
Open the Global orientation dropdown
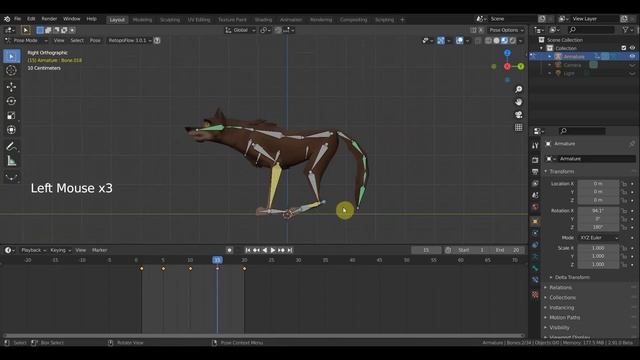click(240, 30)
